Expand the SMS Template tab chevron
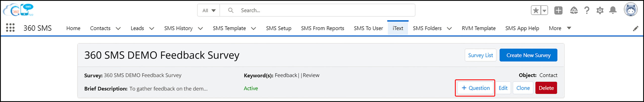Screen dimensions: 644x102 254,28
